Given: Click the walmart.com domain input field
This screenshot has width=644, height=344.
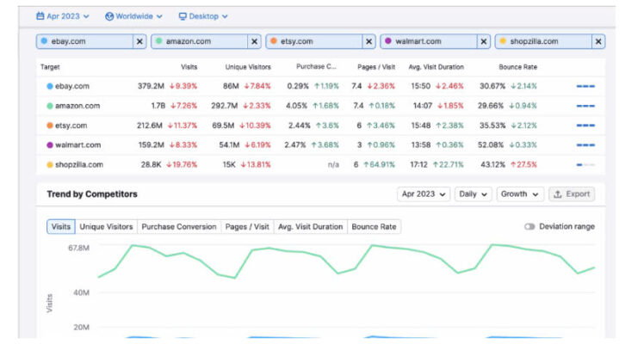Looking at the screenshot, I should 429,41.
